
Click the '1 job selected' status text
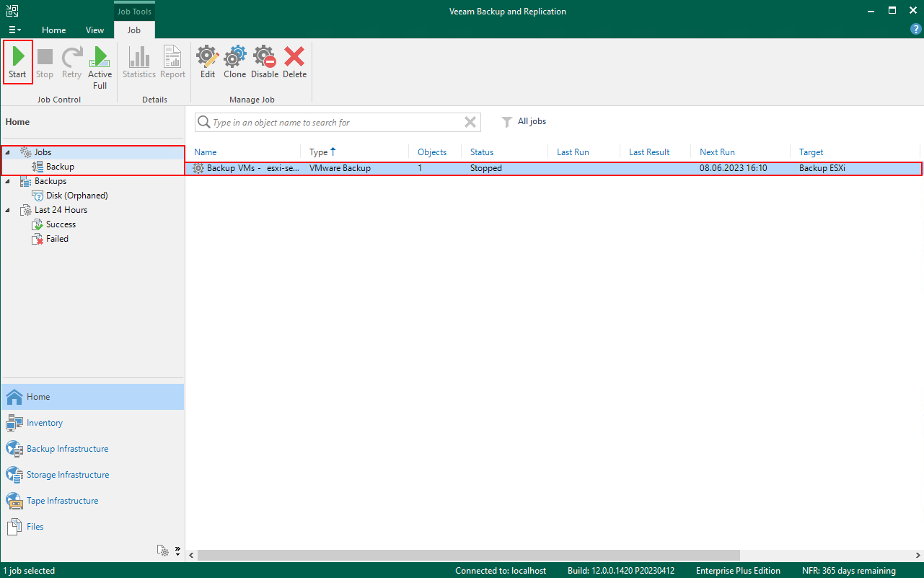click(x=29, y=571)
